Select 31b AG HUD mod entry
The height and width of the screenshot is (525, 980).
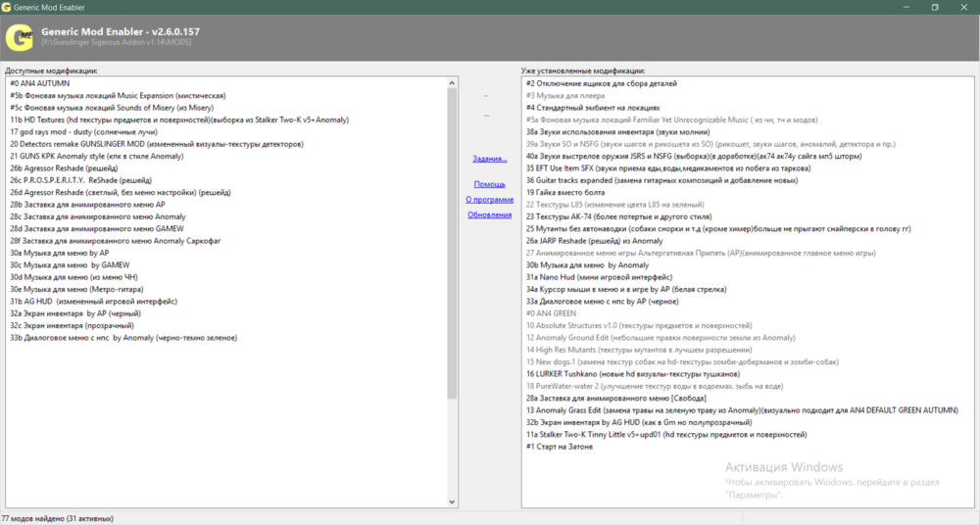[x=93, y=302]
